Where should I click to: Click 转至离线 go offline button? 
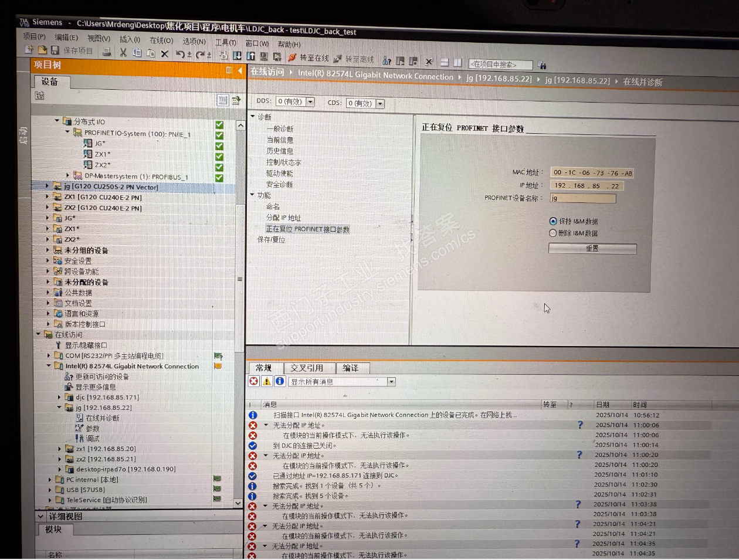tap(354, 59)
